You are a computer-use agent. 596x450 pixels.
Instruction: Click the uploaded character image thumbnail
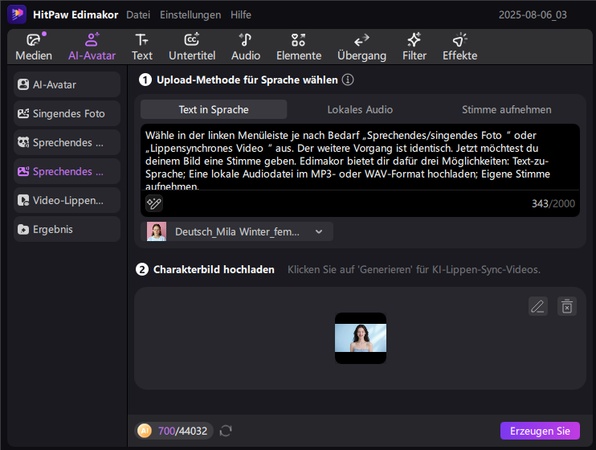coord(360,338)
